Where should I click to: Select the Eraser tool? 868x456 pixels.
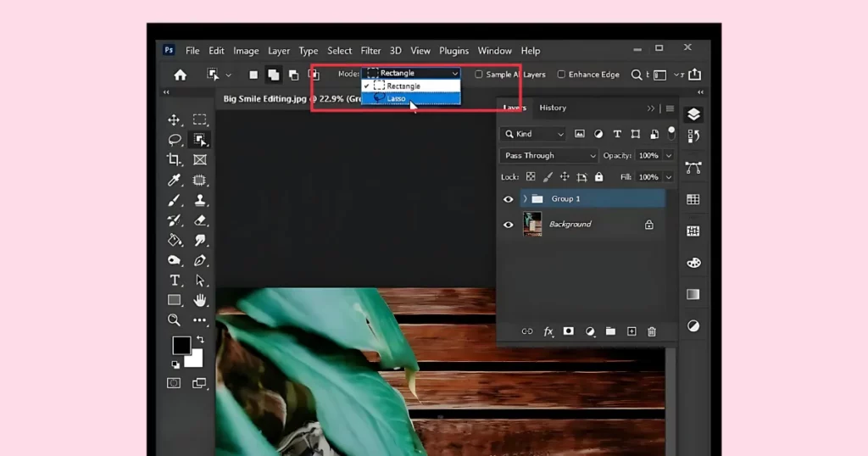[199, 220]
